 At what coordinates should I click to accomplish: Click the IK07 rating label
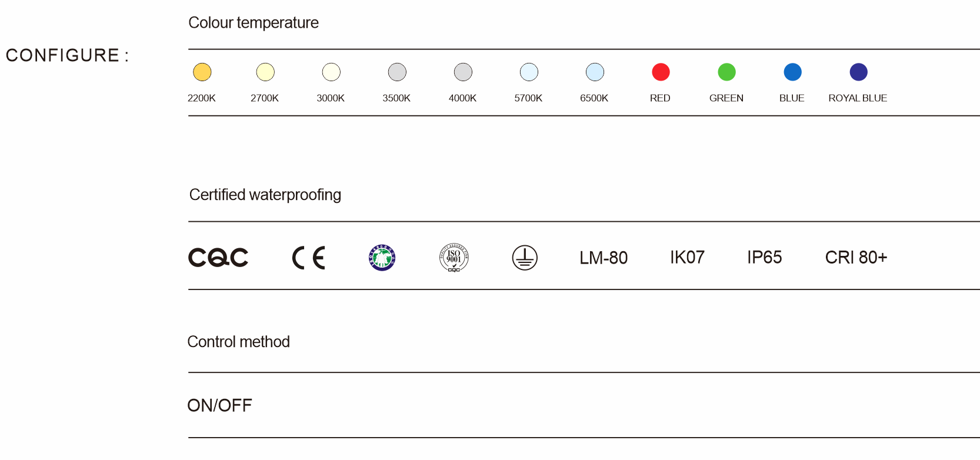[687, 258]
